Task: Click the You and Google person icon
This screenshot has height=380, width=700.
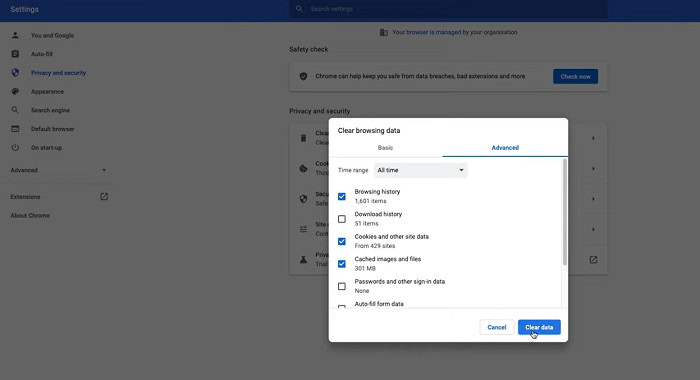Action: click(15, 35)
